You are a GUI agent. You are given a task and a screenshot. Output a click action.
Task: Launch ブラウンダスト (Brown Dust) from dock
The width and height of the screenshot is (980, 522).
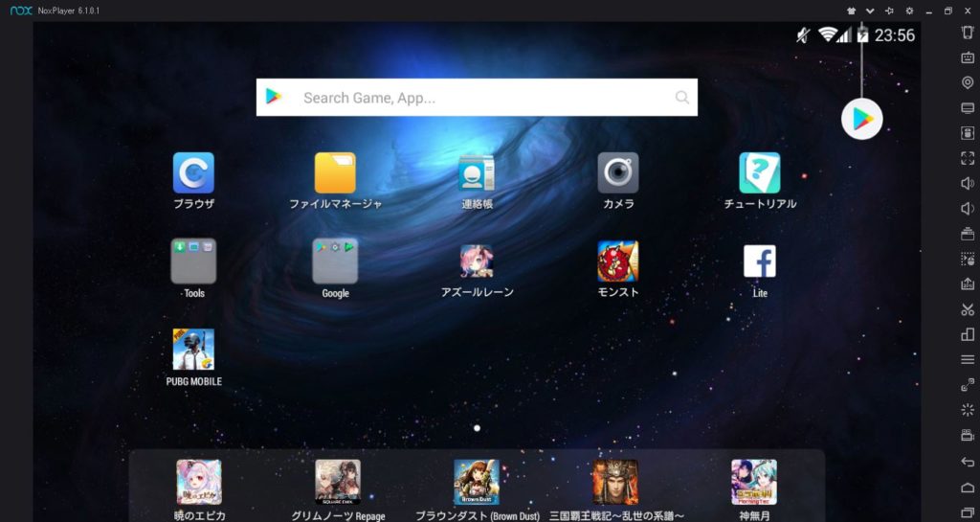(x=477, y=482)
